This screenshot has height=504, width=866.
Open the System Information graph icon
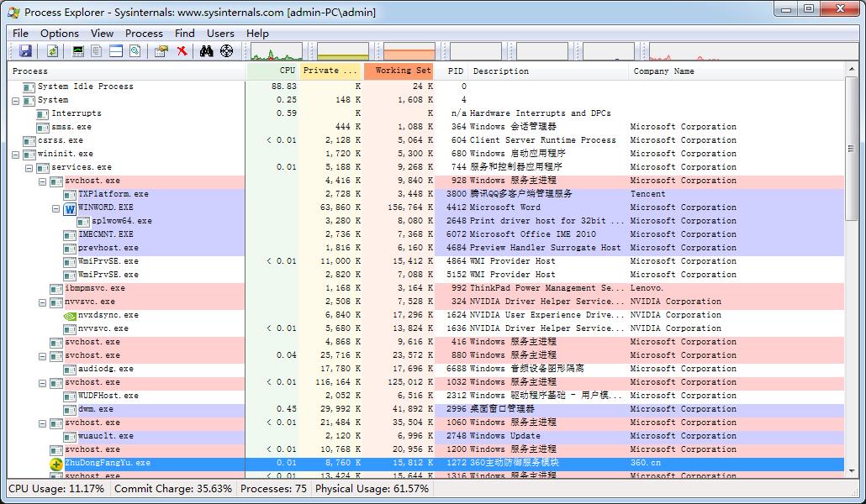78,51
